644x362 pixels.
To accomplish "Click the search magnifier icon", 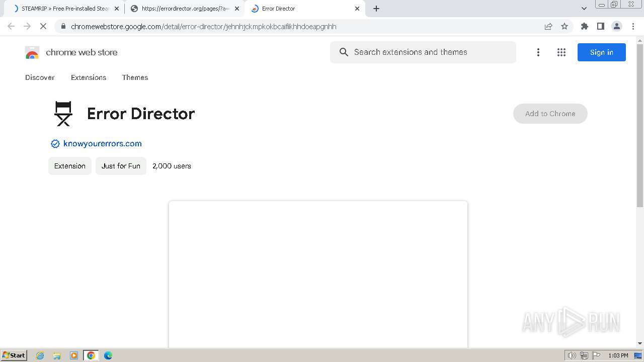I will (344, 52).
